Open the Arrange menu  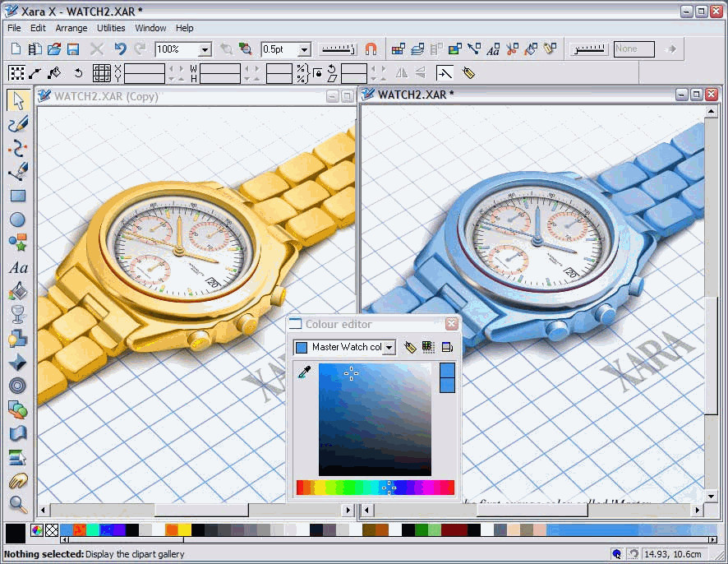click(x=71, y=28)
